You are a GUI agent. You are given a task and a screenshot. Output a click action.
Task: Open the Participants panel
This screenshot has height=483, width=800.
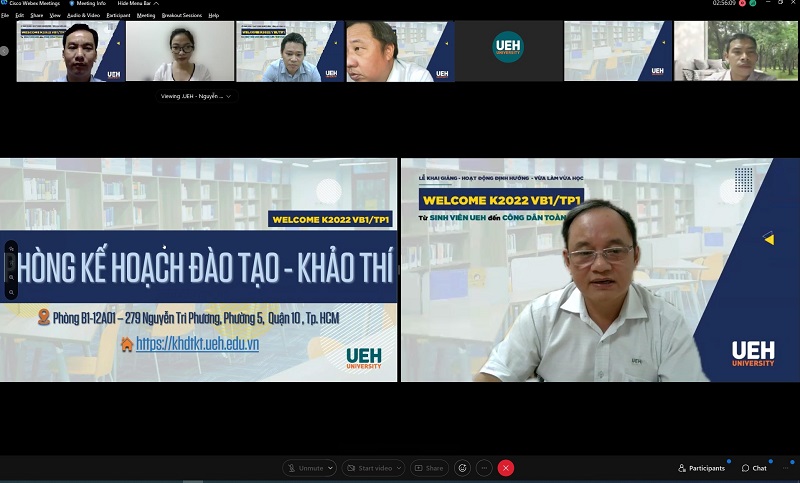(702, 468)
